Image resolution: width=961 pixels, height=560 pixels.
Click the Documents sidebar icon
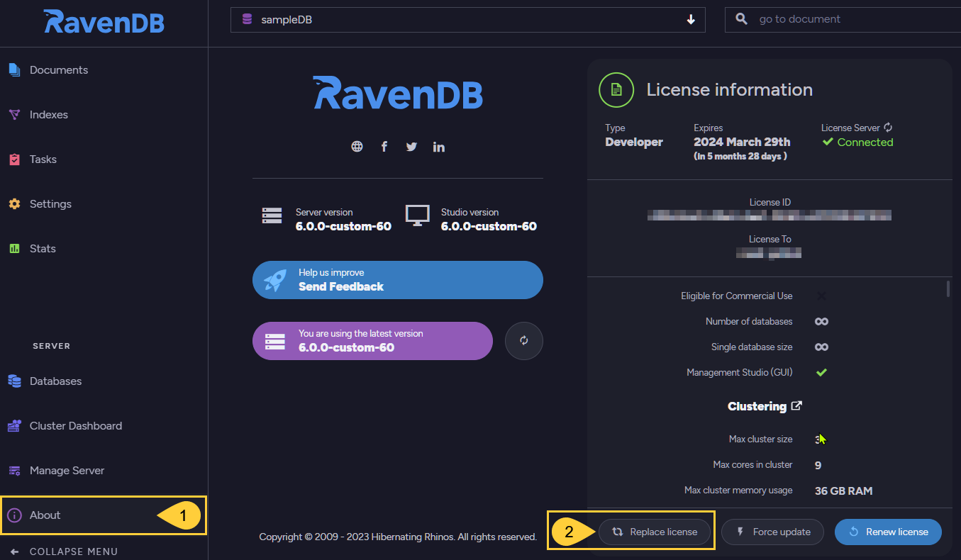[x=14, y=70]
